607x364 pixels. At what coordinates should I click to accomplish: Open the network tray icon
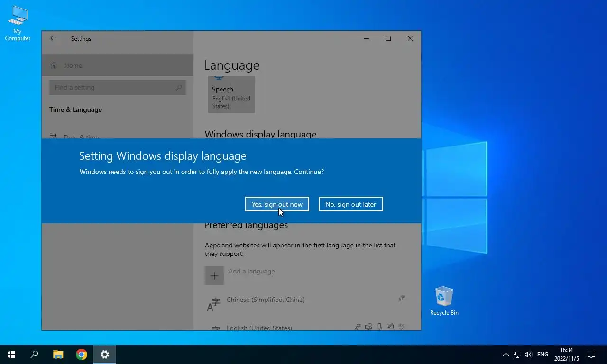[517, 355]
